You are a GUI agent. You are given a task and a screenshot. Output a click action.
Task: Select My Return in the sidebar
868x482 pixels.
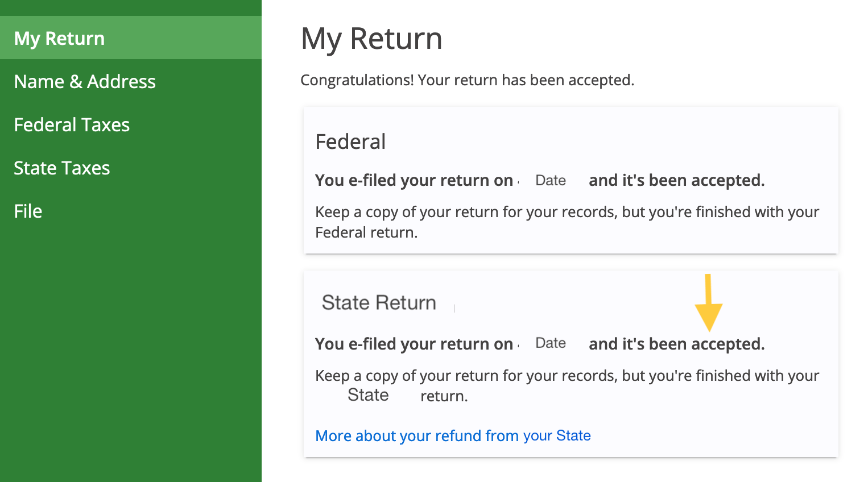(x=59, y=38)
